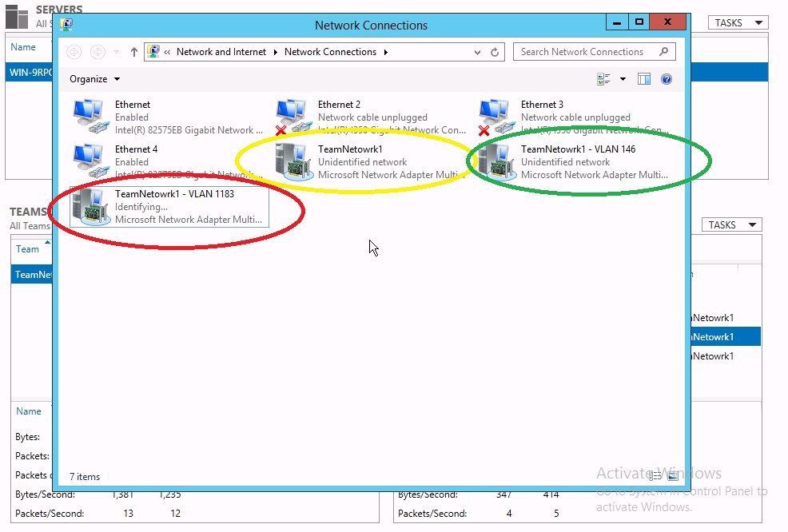Click 'TeamNetowrk1 - VLAN 146' label

click(x=578, y=149)
